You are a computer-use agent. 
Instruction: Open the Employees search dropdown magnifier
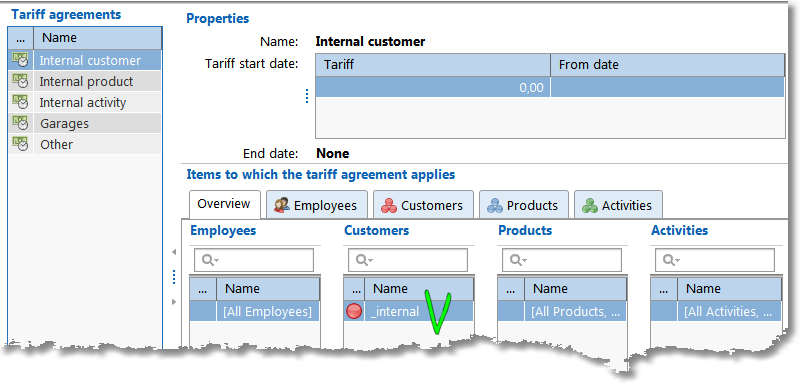210,260
